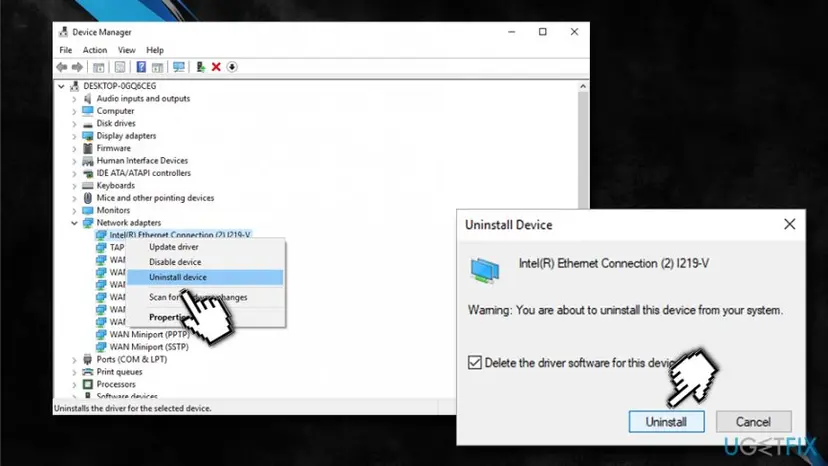Click the Device Manager scrollbar up arrow
The height and width of the screenshot is (466, 828).
(583, 86)
